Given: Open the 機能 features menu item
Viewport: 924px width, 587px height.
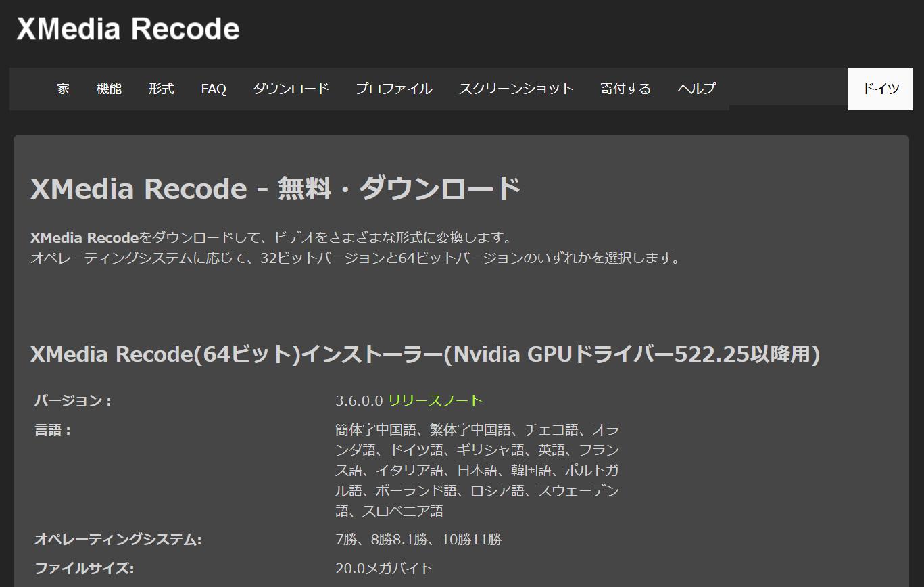Looking at the screenshot, I should click(109, 89).
